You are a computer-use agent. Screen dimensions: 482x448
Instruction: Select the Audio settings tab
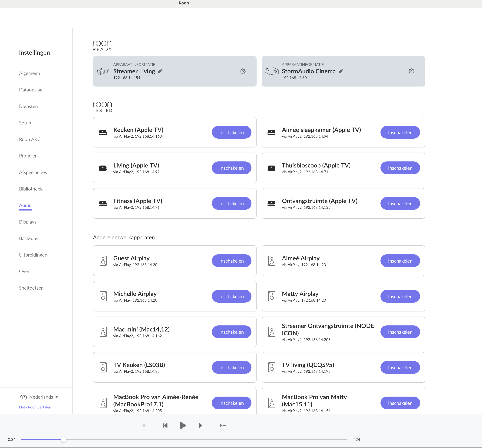25,205
